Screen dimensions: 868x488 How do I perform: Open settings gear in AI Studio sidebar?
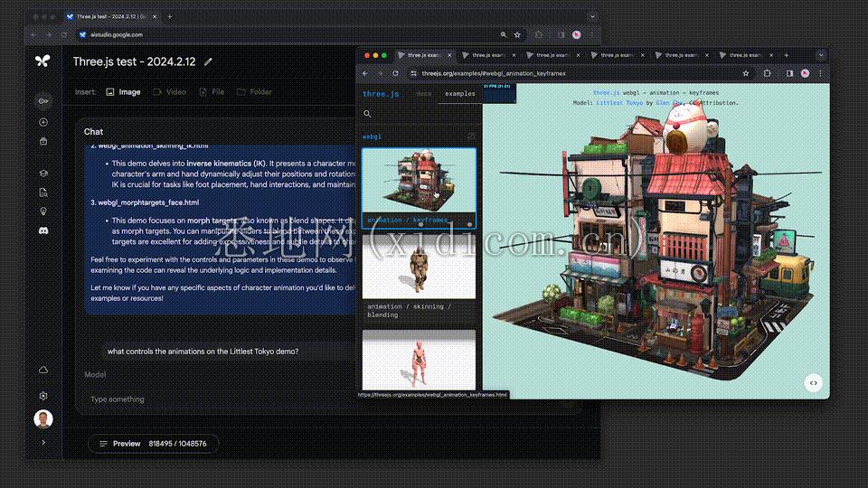click(x=43, y=396)
